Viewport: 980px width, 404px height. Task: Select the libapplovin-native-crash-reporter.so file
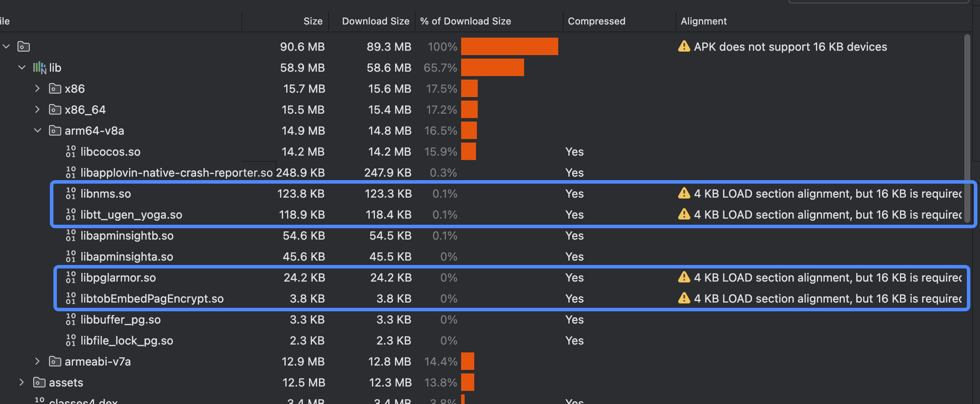(176, 173)
